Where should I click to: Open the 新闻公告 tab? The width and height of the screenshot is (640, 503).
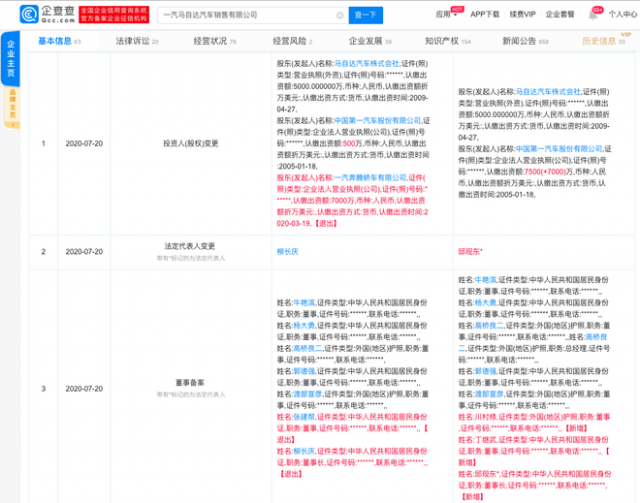525,41
